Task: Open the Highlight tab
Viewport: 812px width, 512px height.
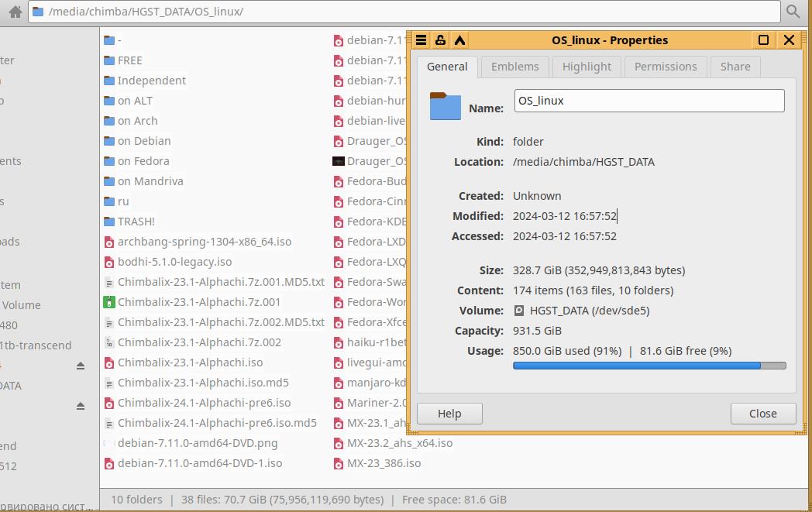Action: coord(587,67)
